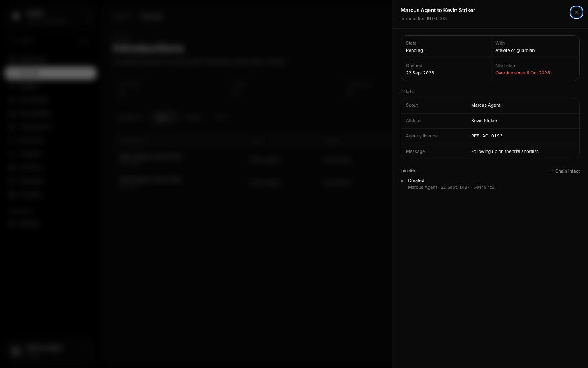This screenshot has width=588, height=368.
Task: Click the message 'Following up on the trial shortlist.'
Action: pyautogui.click(x=505, y=151)
